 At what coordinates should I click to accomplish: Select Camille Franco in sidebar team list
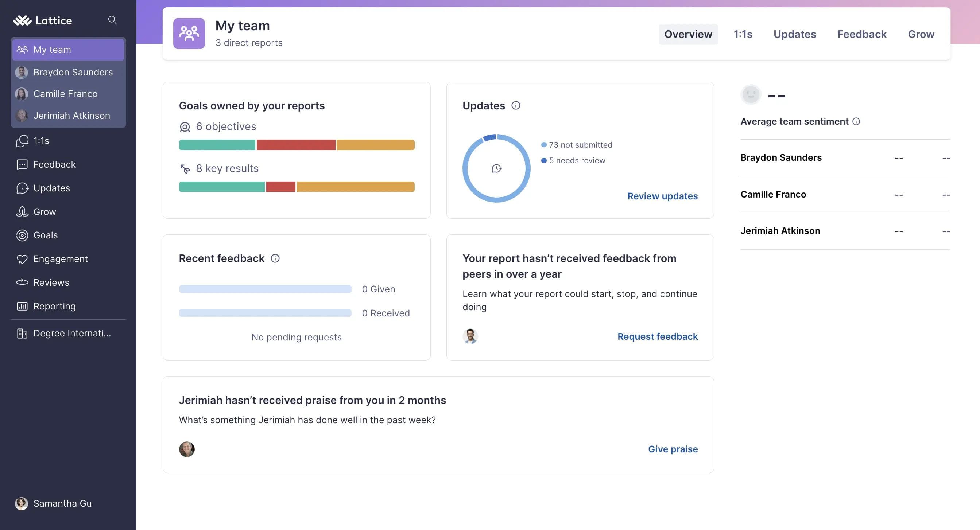(x=65, y=94)
